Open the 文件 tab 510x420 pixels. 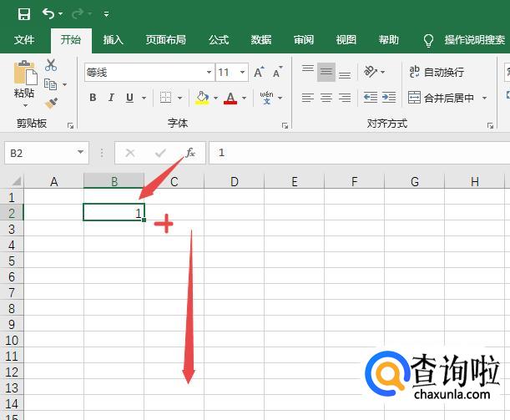(24, 40)
